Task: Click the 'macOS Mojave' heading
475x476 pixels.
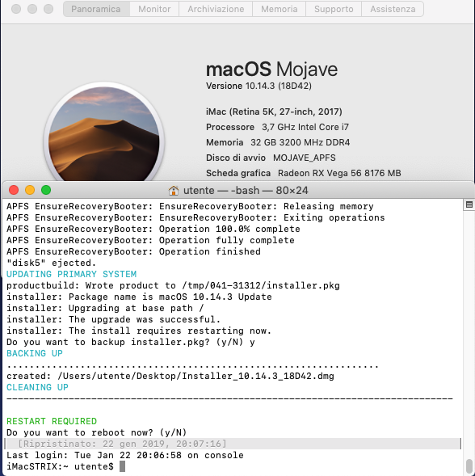Action: click(x=271, y=70)
